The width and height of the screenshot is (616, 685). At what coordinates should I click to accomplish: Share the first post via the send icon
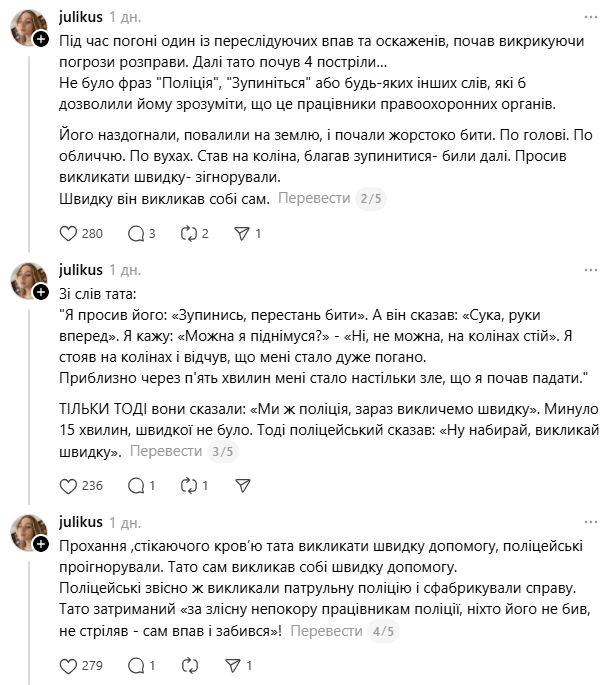(241, 234)
